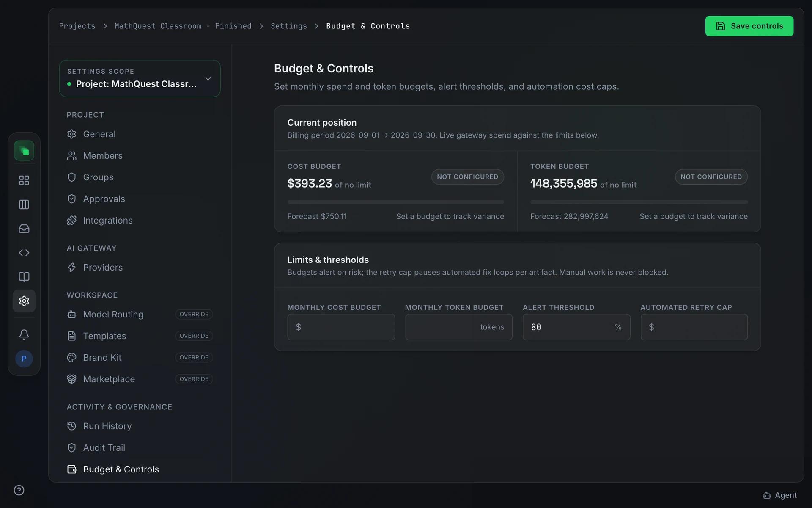Click the Agent robot icon

pyautogui.click(x=767, y=495)
